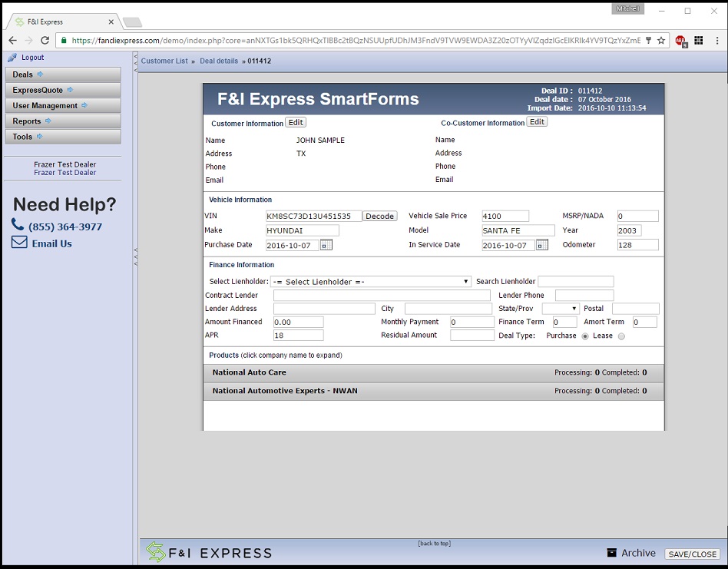
Task: Click the top splitter arrows by breadcrumb
Action: point(136,63)
